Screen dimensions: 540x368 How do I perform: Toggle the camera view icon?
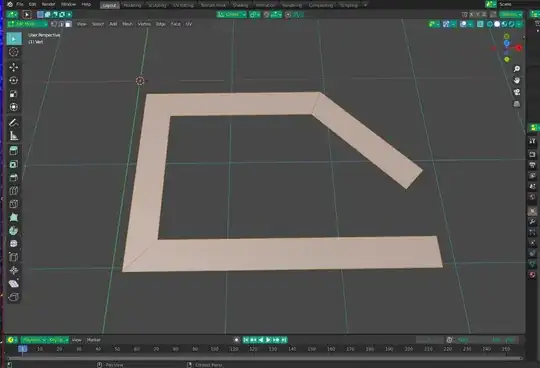pyautogui.click(x=517, y=92)
